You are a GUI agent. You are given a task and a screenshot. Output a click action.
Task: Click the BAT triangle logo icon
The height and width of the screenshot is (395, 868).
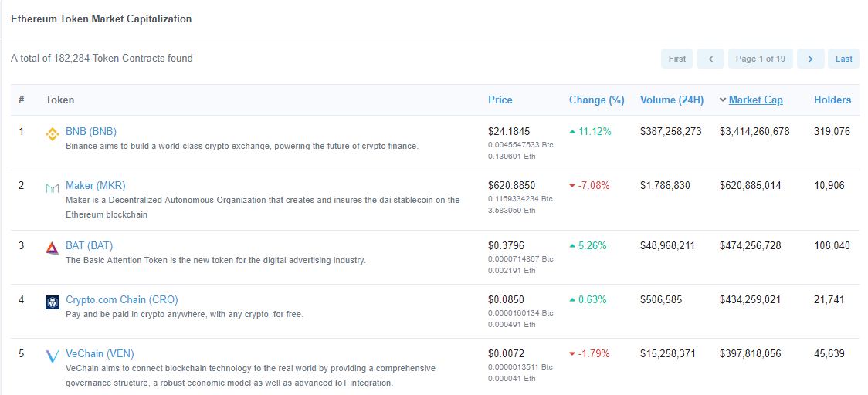coord(53,248)
